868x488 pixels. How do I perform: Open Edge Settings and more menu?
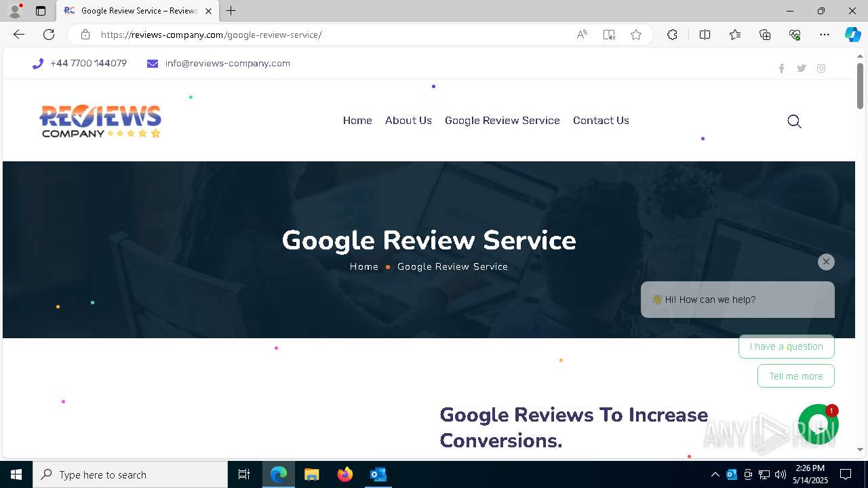click(825, 35)
